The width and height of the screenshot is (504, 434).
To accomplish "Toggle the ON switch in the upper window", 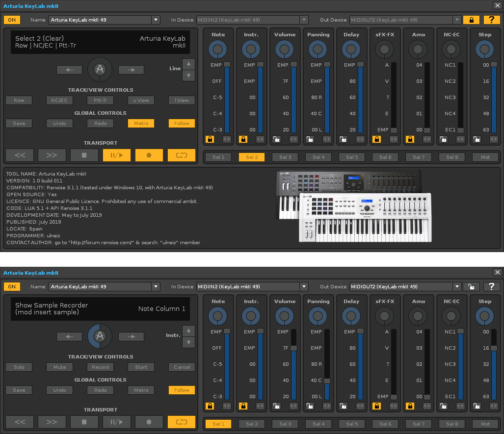I will 12,20.
